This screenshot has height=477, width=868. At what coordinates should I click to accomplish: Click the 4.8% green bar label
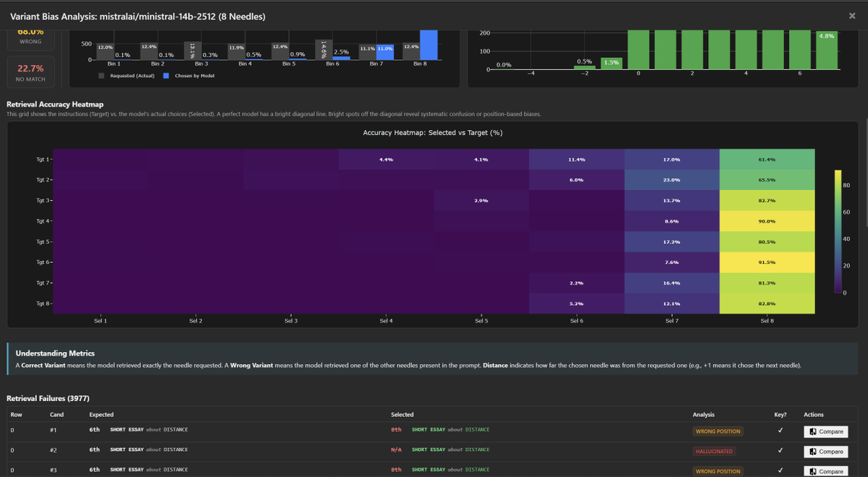coord(826,35)
